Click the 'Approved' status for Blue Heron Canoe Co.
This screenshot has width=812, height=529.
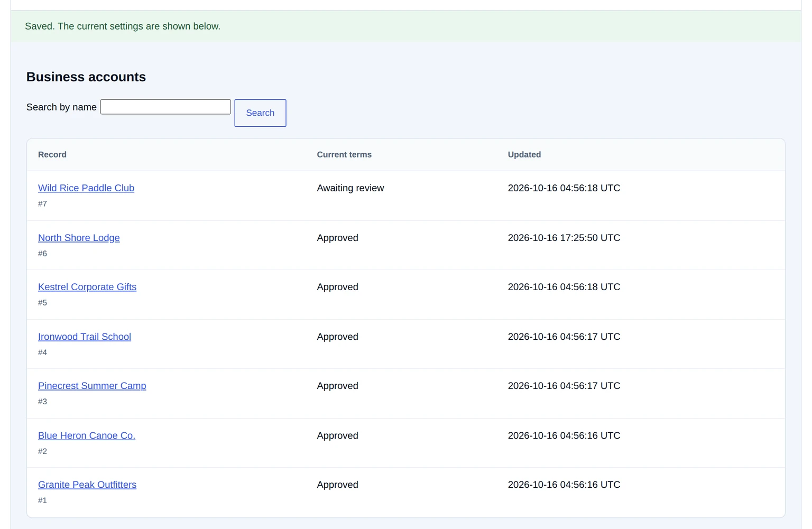[338, 435]
